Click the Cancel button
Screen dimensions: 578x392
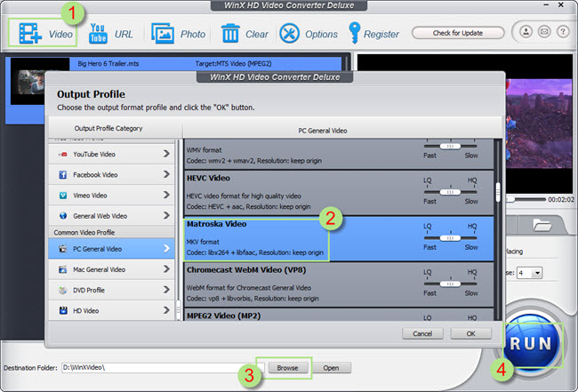(x=422, y=334)
